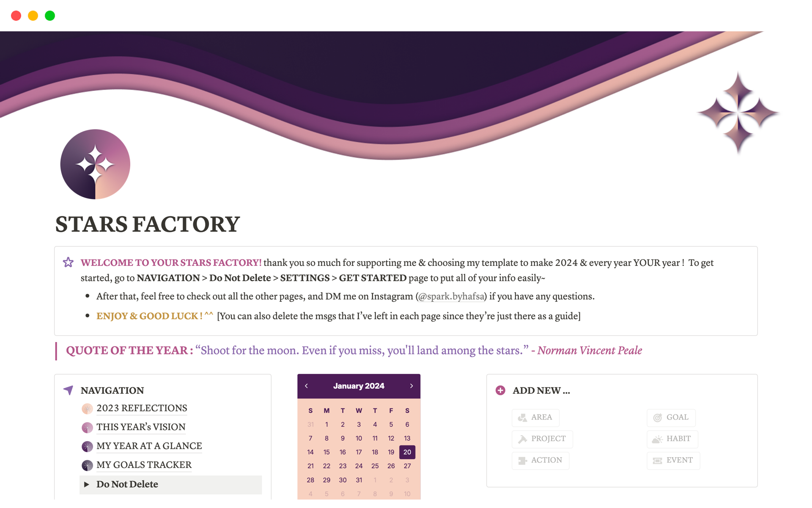Select January 20 on the calendar
Viewport: 812px width, 508px height.
click(x=407, y=452)
